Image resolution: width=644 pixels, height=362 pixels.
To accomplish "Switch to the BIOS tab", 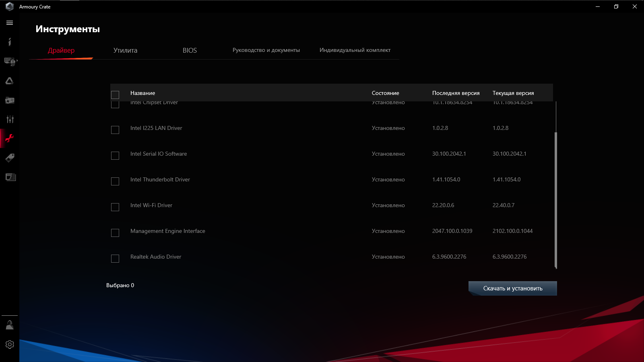I will point(189,50).
